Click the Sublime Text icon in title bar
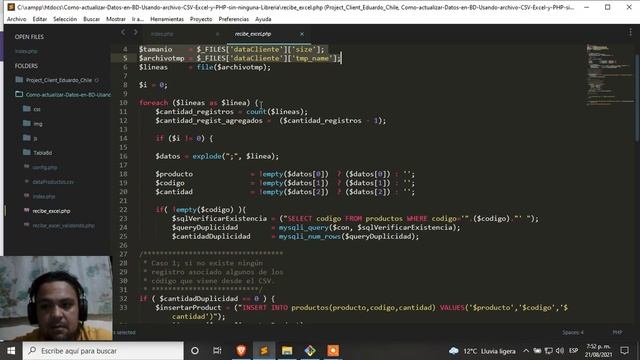 11,7
